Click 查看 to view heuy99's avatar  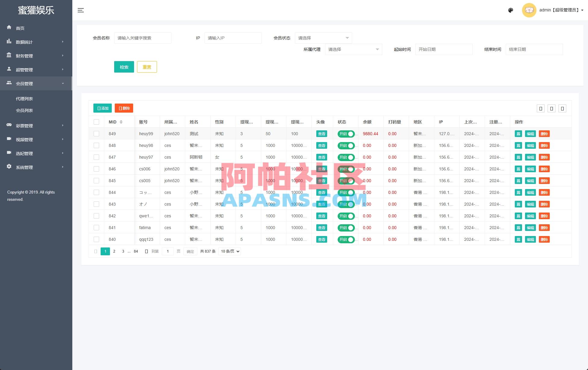pos(321,134)
